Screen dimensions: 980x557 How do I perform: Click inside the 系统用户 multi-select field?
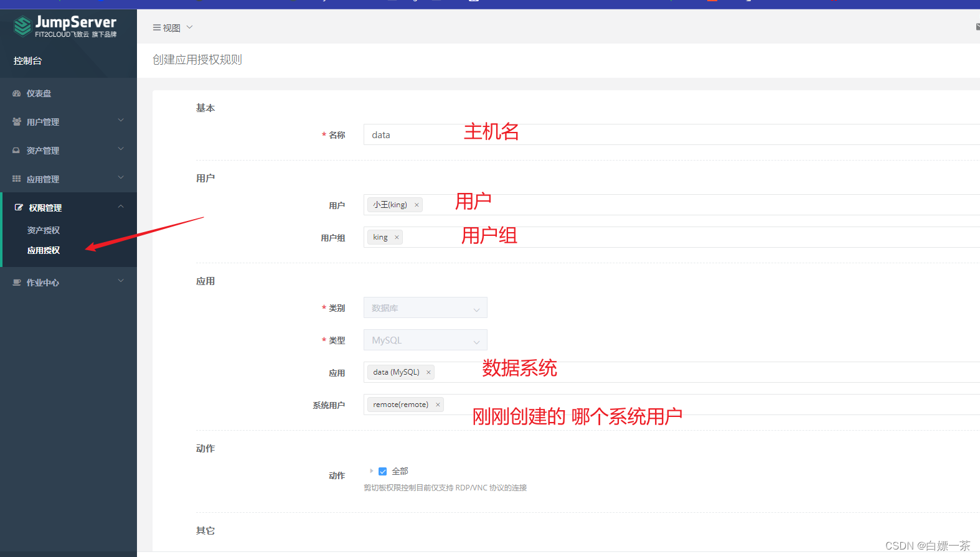672,405
